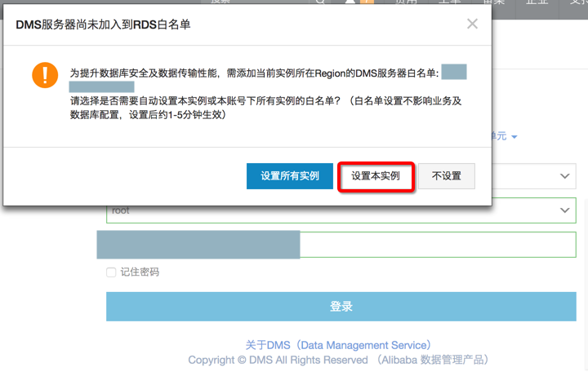Click the 不设置 button
The width and height of the screenshot is (588, 376).
point(446,176)
